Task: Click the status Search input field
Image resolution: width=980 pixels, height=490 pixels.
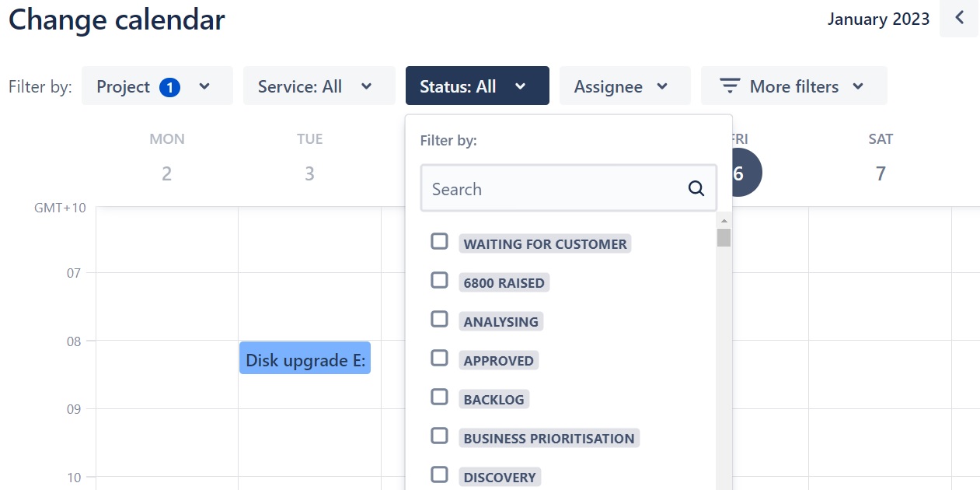Action: click(x=569, y=188)
